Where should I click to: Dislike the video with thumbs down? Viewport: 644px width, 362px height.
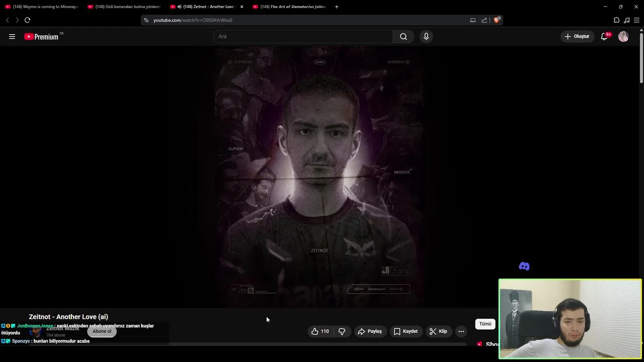pos(342,331)
